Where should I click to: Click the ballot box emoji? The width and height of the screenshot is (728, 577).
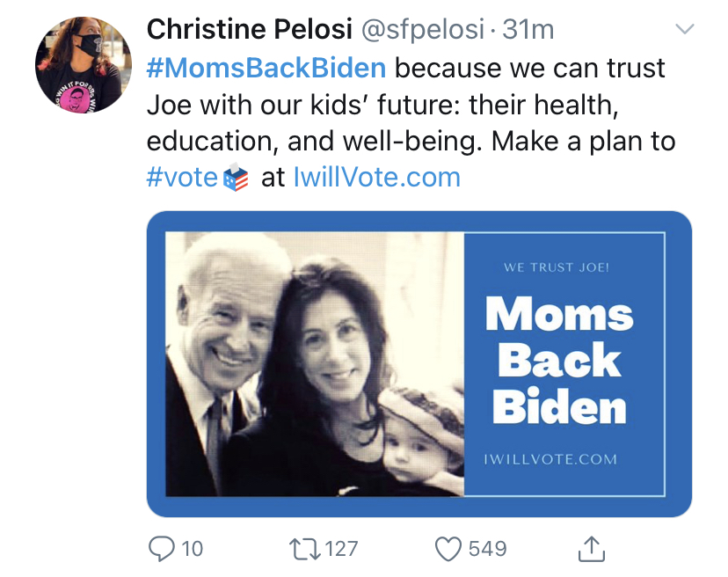point(236,178)
